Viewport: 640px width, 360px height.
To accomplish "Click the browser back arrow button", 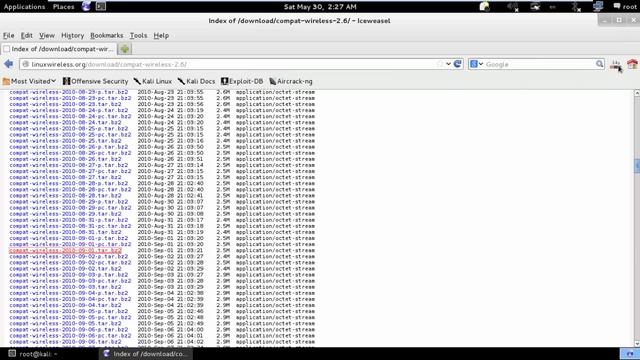I will (9, 64).
